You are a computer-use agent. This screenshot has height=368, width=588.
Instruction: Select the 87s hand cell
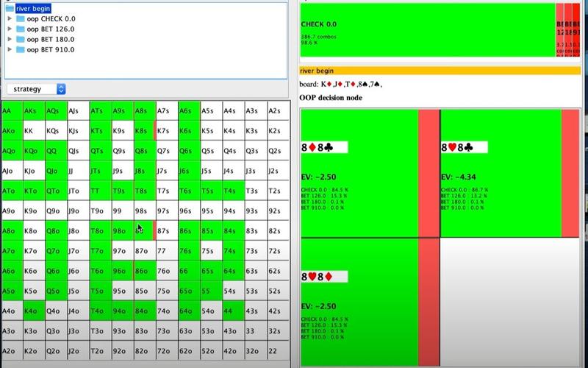coord(167,231)
